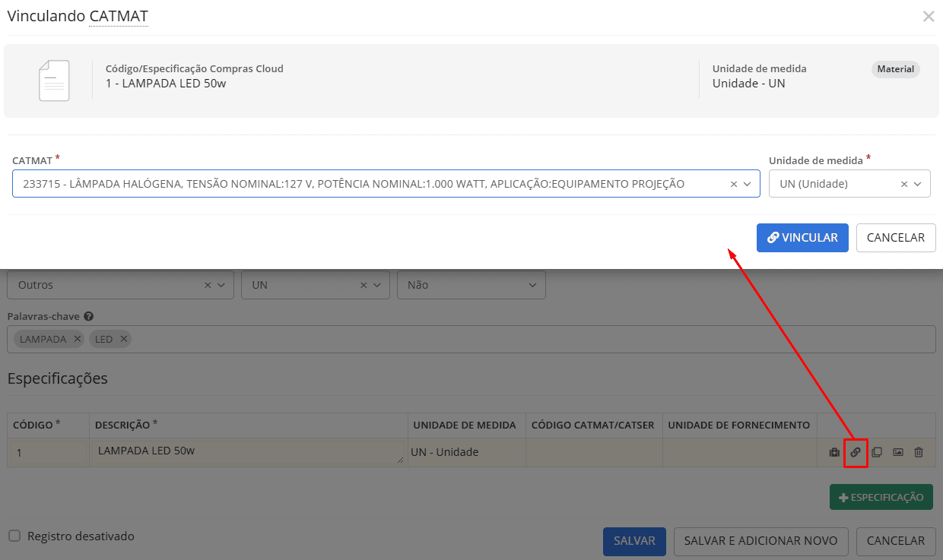Click the Palavras-chave help question icon
Image resolution: width=943 pixels, height=560 pixels.
tap(88, 316)
